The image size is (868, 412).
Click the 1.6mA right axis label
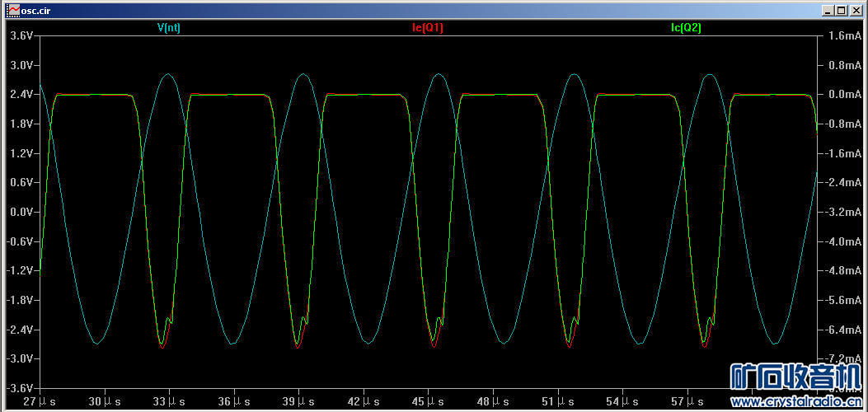pyautogui.click(x=843, y=36)
